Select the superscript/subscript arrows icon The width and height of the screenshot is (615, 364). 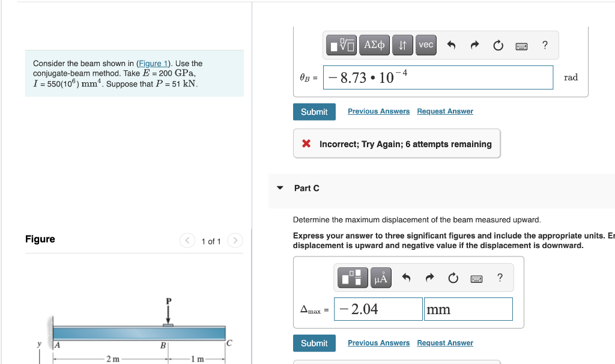pyautogui.click(x=402, y=44)
